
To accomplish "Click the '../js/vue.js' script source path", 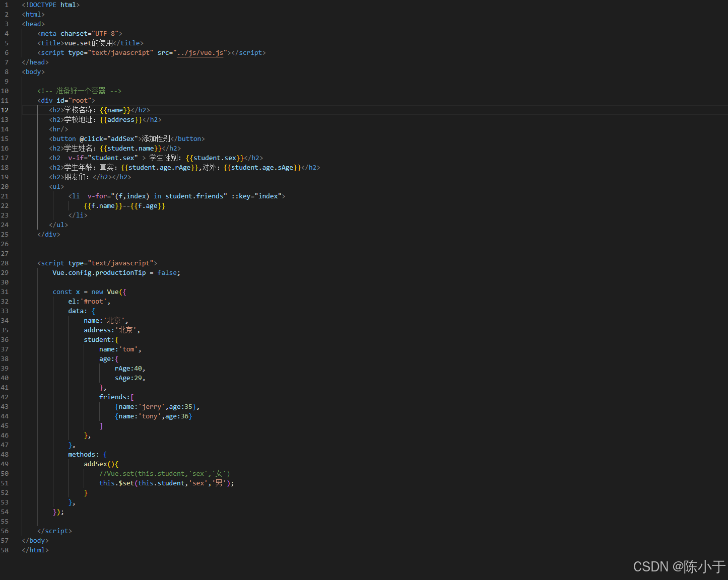I will [200, 53].
